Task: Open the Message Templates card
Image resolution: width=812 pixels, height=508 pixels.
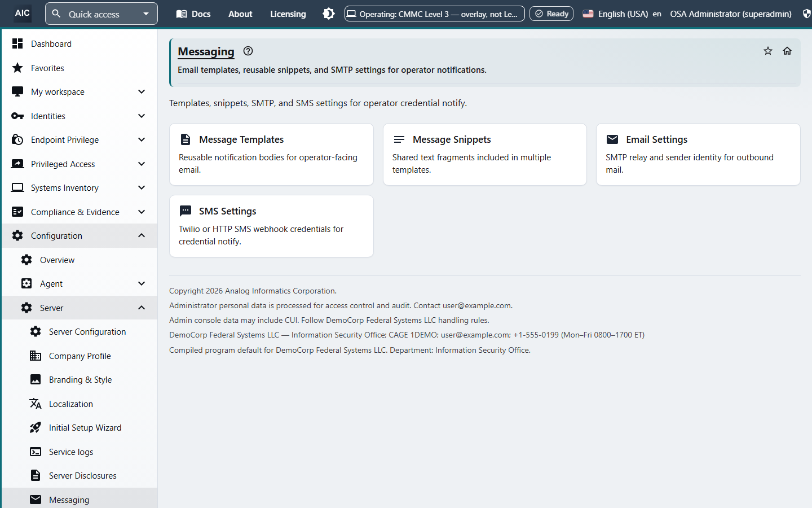Action: pyautogui.click(x=271, y=154)
